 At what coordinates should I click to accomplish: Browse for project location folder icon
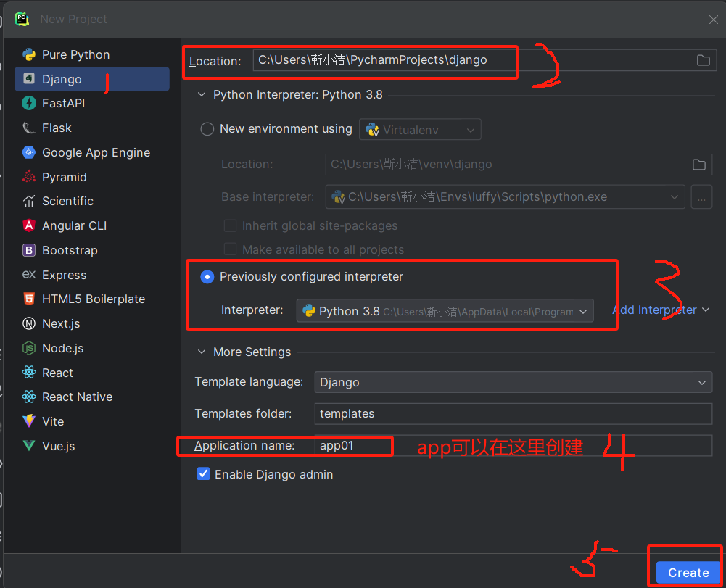(704, 60)
